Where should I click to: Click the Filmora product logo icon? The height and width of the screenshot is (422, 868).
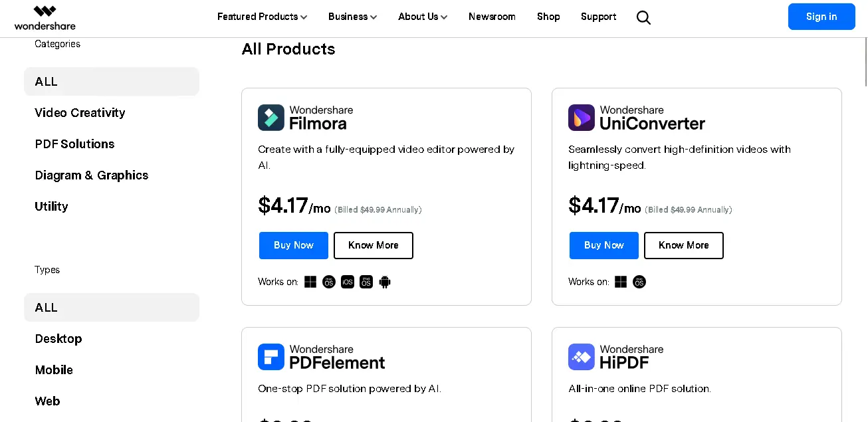pyautogui.click(x=271, y=118)
